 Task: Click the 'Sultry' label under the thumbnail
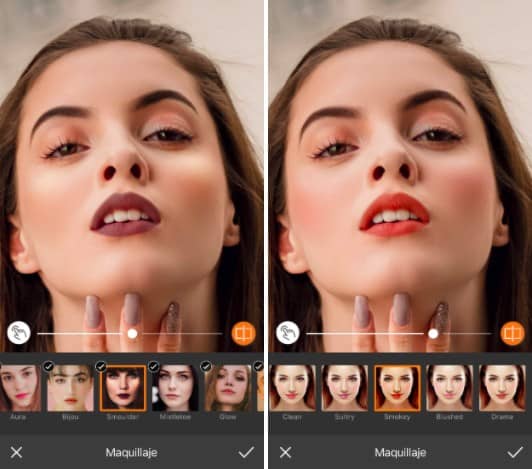[x=344, y=417]
